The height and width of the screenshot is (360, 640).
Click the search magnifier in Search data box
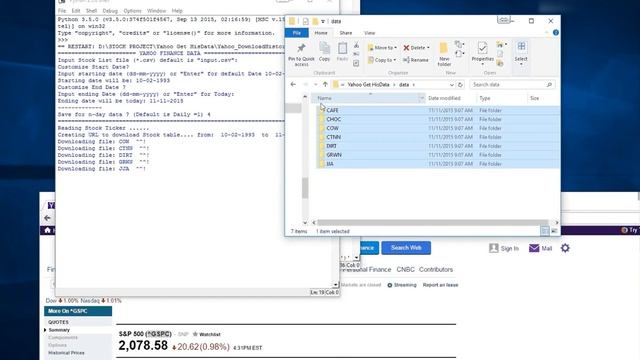(x=549, y=84)
